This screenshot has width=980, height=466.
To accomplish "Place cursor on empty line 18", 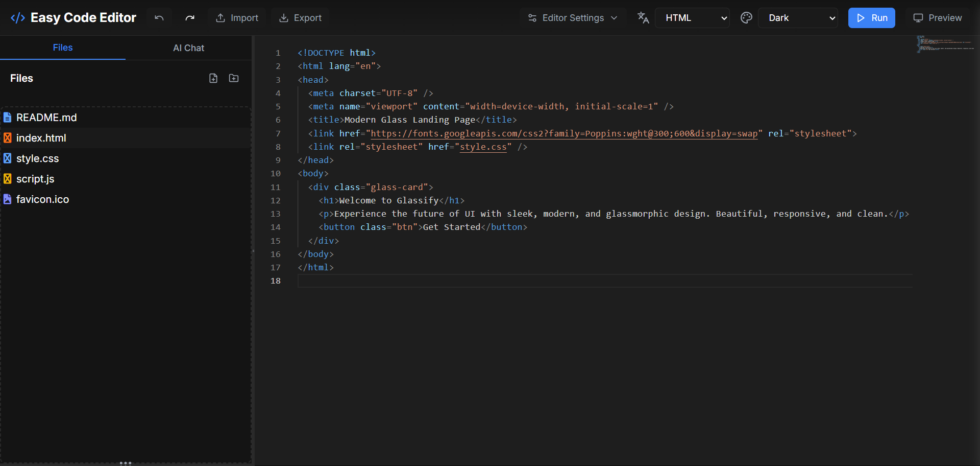I will point(605,281).
